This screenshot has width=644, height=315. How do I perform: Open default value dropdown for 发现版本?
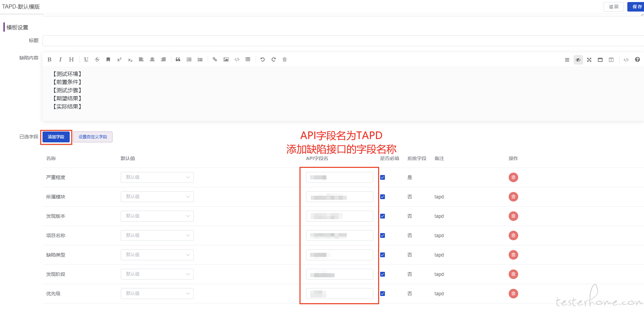click(157, 216)
